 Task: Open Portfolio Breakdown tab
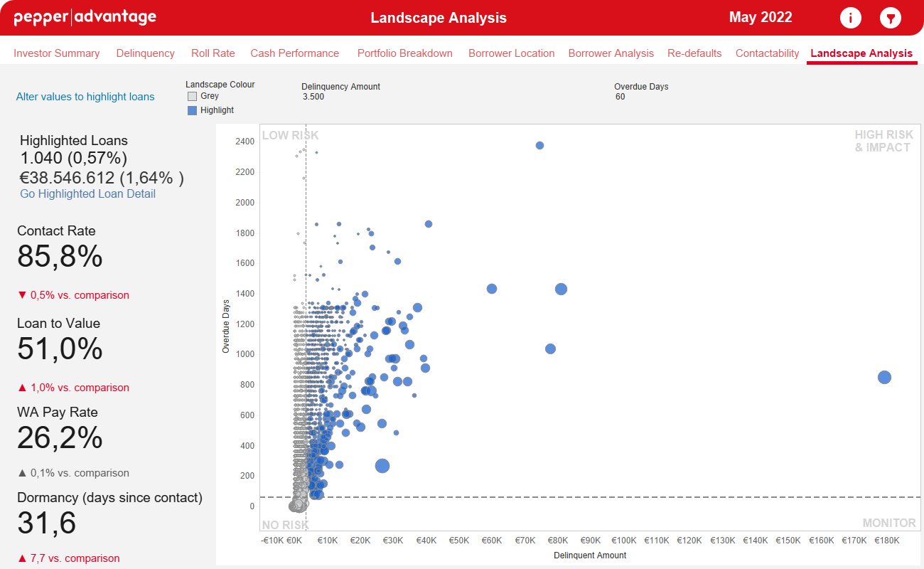click(405, 53)
